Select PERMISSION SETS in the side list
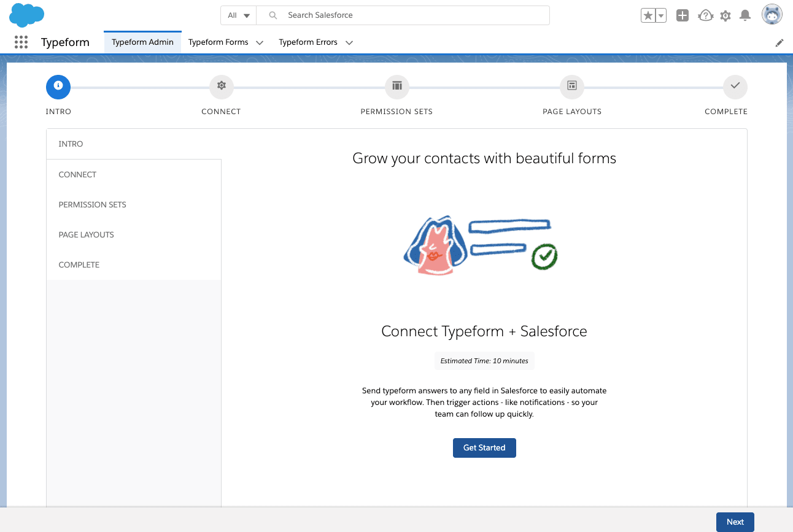Image resolution: width=793 pixels, height=532 pixels. 134,204
